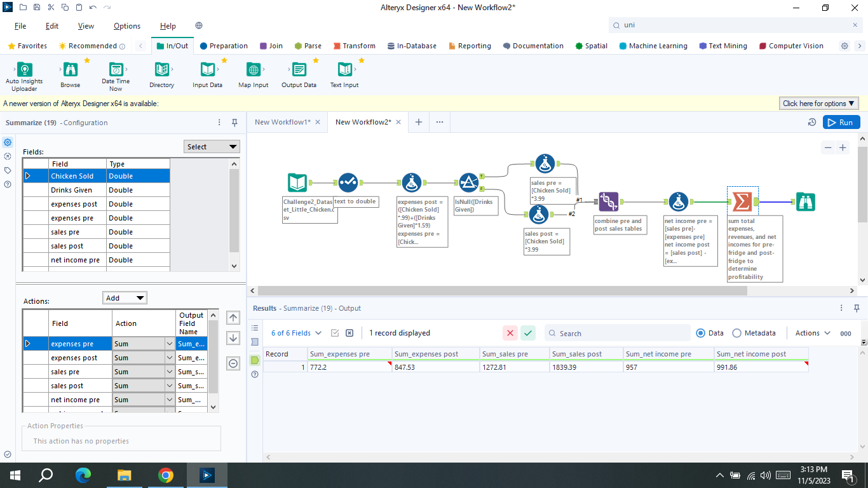Open the Actions dropdown in Results
Image resolution: width=868 pixels, height=488 pixels.
[813, 333]
